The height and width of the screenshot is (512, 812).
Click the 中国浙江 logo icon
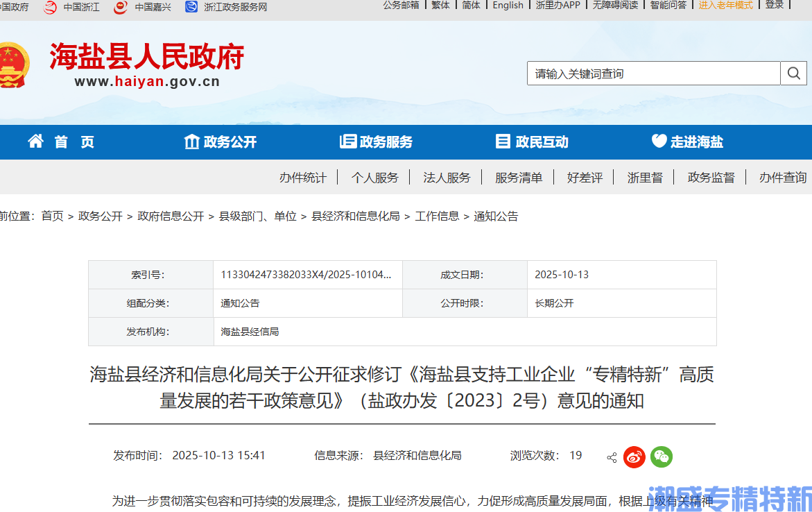(x=50, y=7)
